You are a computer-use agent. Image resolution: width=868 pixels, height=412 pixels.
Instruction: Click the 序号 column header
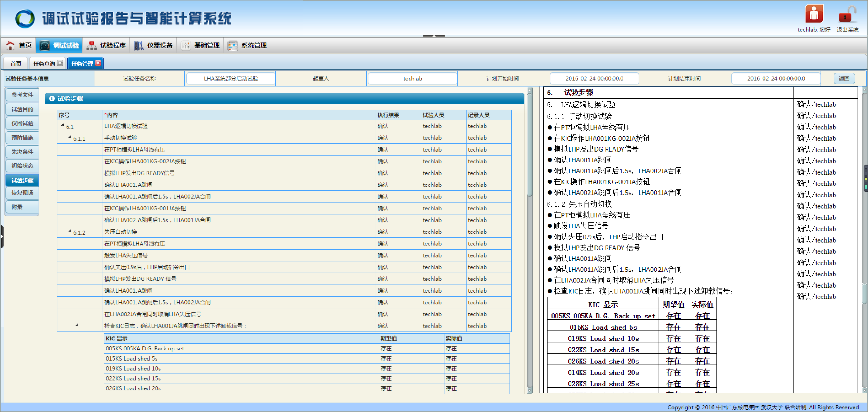click(80, 115)
